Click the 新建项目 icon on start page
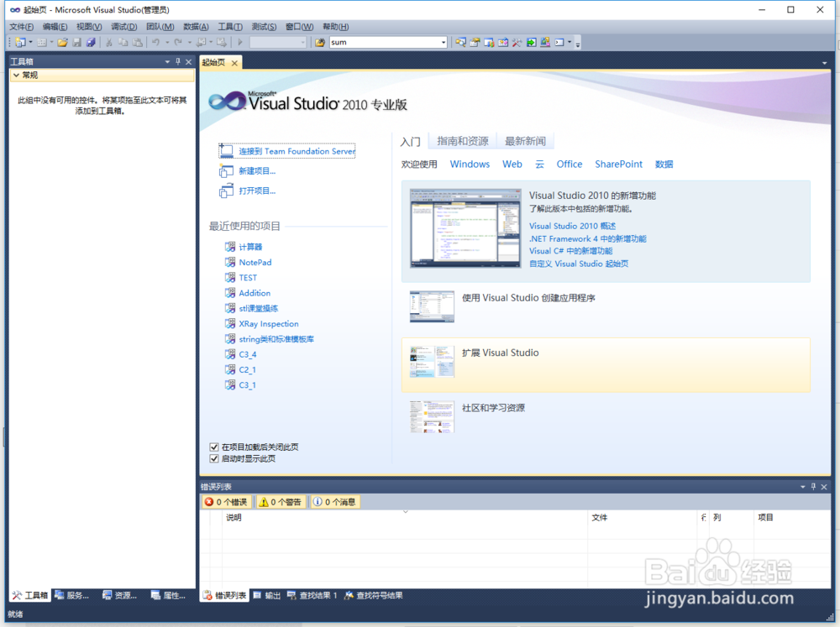This screenshot has width=840, height=627. pyautogui.click(x=226, y=170)
